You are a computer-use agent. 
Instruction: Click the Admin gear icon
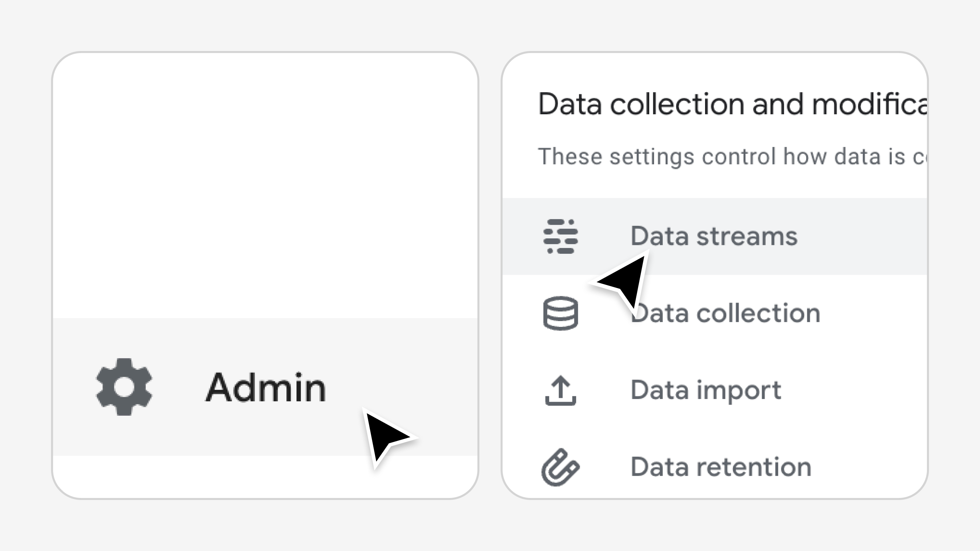point(124,387)
